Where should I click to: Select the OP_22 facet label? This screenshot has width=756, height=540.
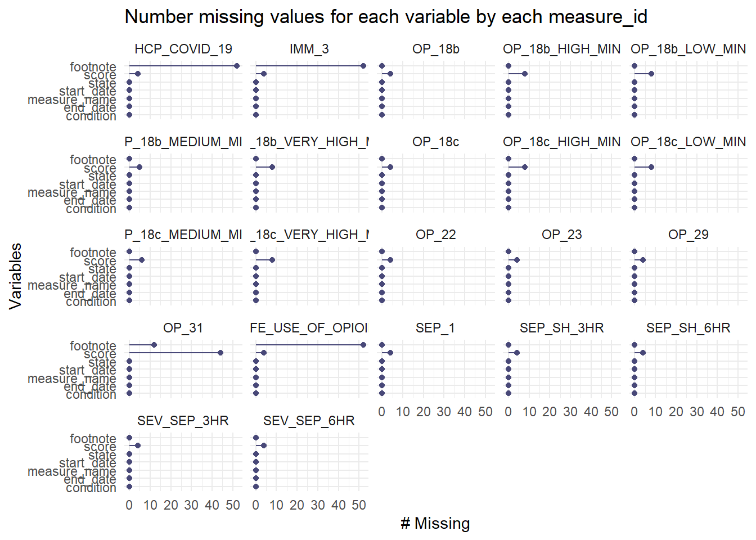[x=436, y=235]
